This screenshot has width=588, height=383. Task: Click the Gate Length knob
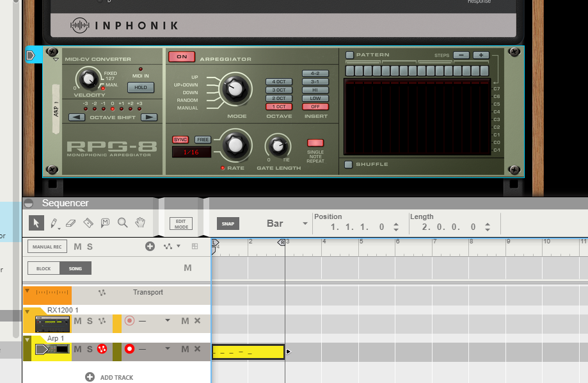[x=278, y=145]
